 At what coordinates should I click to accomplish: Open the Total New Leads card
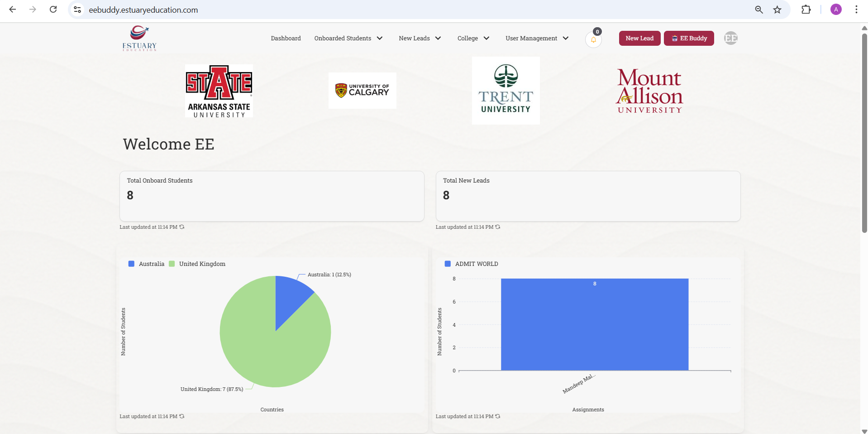[588, 196]
